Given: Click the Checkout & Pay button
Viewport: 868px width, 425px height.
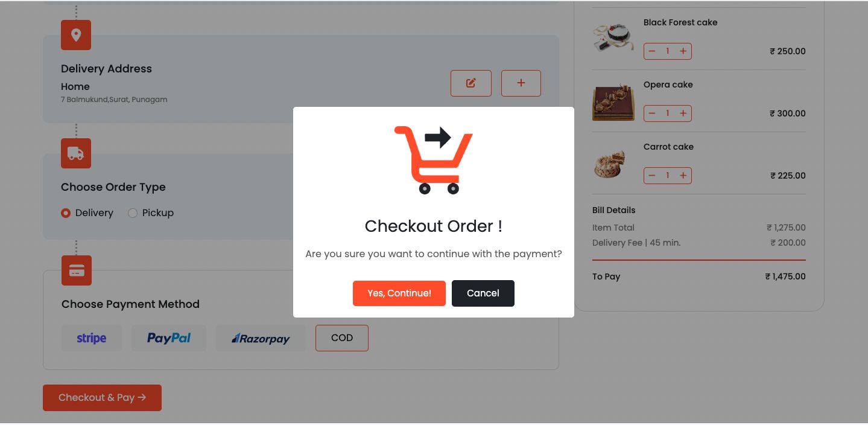Looking at the screenshot, I should point(102,398).
